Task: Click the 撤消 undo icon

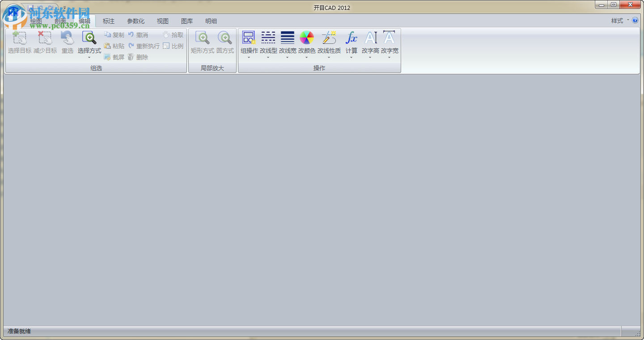Action: 131,34
